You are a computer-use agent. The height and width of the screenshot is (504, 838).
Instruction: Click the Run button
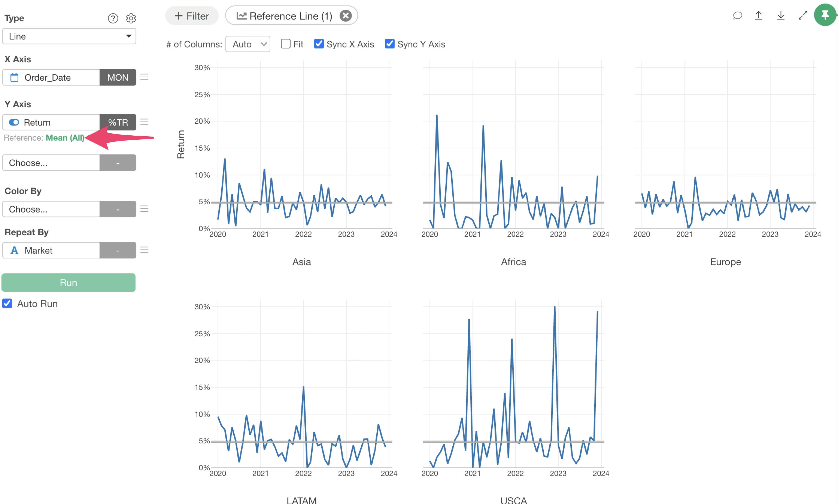coord(68,283)
